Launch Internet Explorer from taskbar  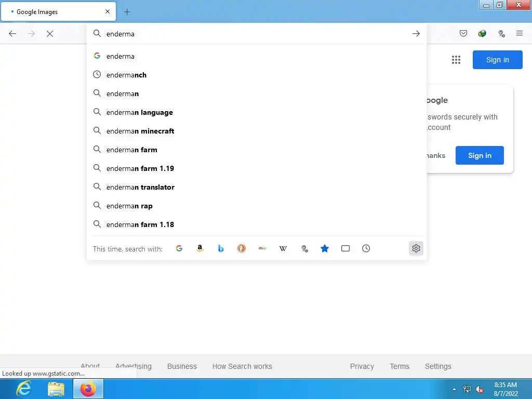pos(24,389)
